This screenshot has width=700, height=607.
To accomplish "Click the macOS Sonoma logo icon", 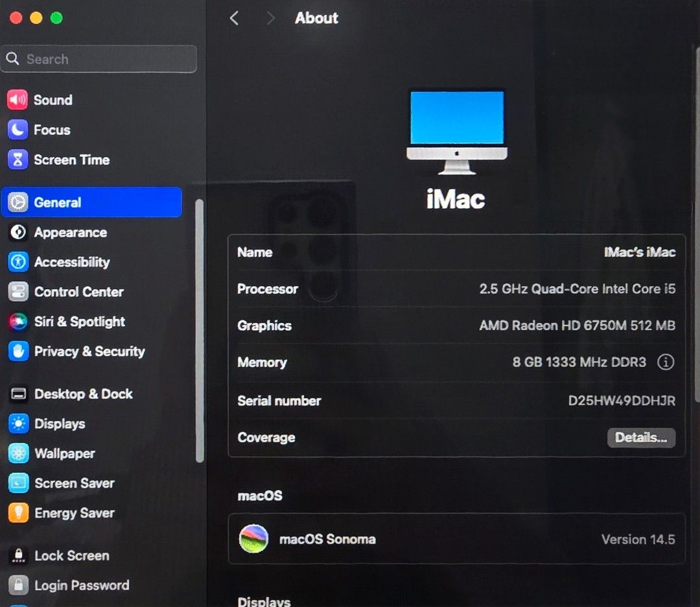I will (x=253, y=539).
